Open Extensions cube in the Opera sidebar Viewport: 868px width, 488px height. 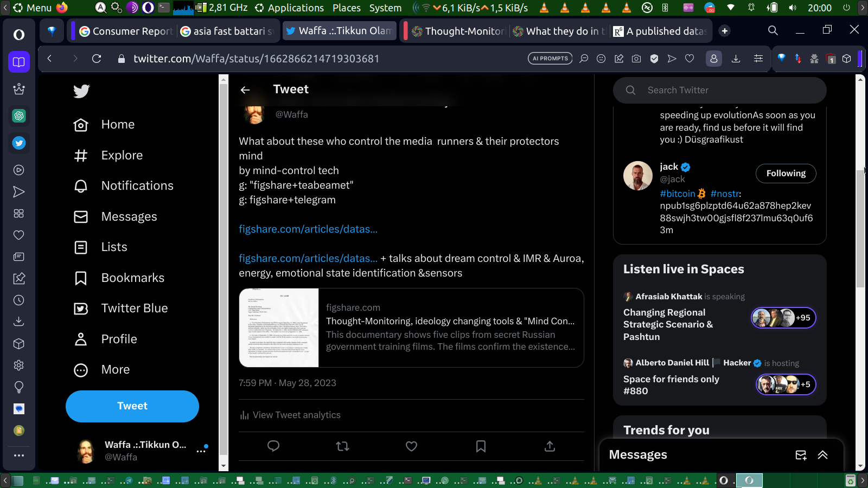coord(19,343)
